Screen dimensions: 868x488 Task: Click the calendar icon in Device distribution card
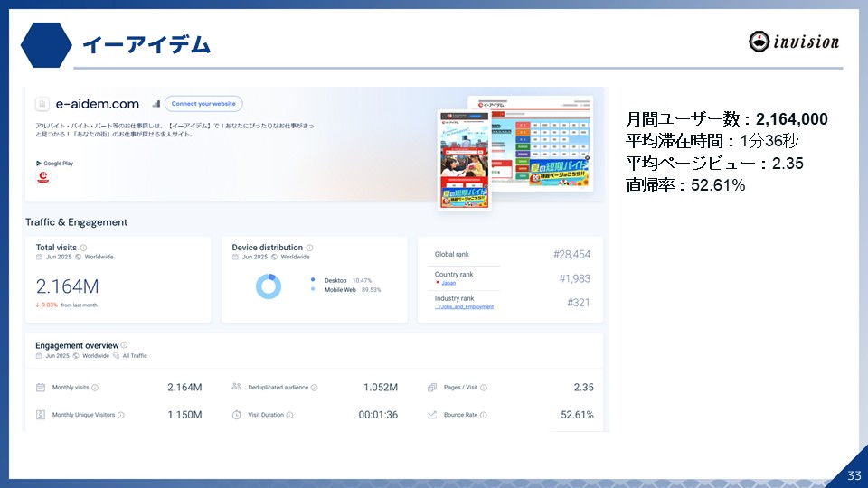pyautogui.click(x=235, y=258)
